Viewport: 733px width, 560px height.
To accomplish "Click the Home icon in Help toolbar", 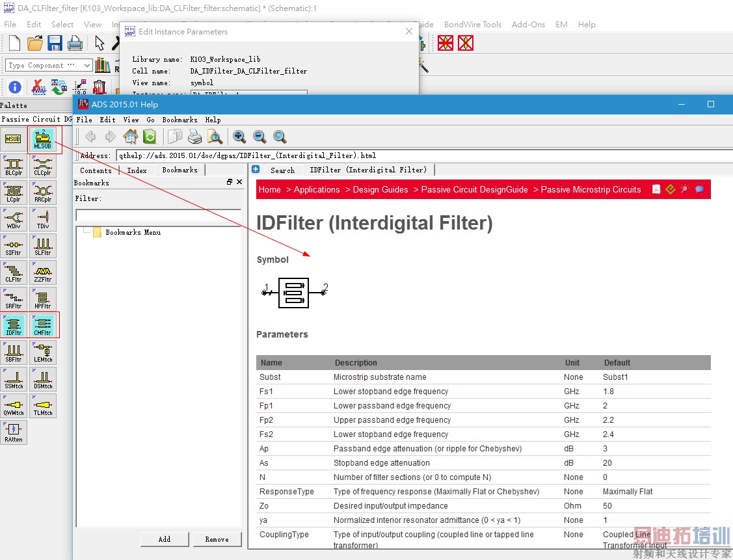I will [x=131, y=137].
